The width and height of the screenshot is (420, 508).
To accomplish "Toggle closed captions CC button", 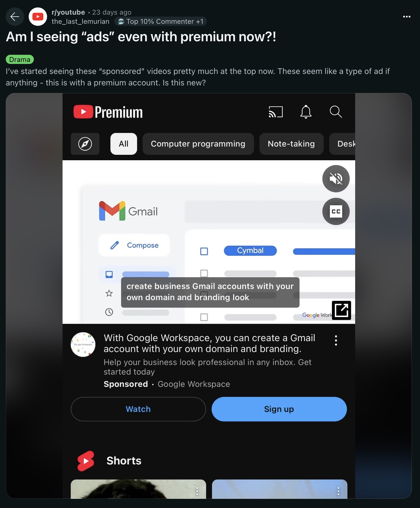I will (x=336, y=212).
